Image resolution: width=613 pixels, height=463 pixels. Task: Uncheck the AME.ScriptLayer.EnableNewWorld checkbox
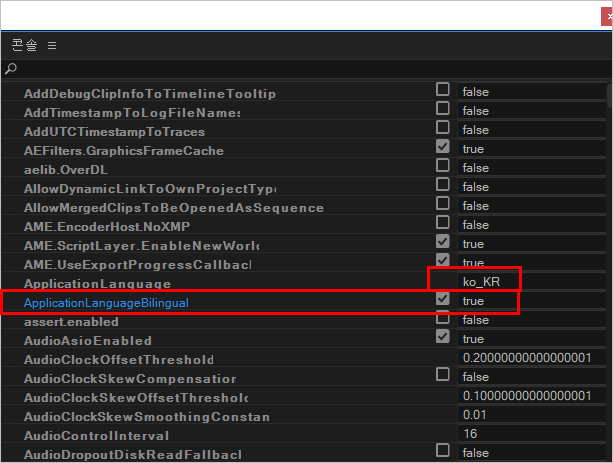pos(443,241)
